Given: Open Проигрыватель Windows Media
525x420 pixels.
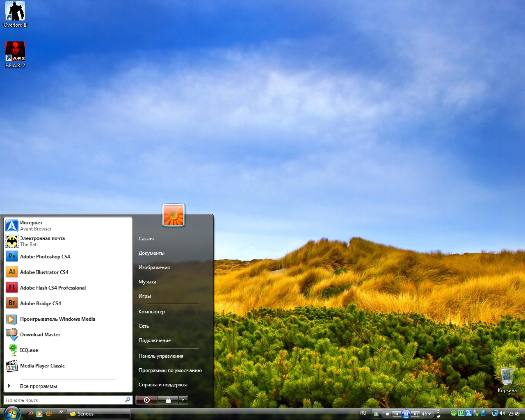Looking at the screenshot, I should 68,319.
